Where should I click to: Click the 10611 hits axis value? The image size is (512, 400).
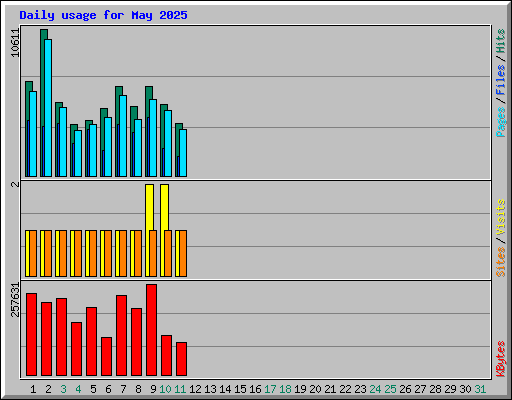pyautogui.click(x=15, y=43)
